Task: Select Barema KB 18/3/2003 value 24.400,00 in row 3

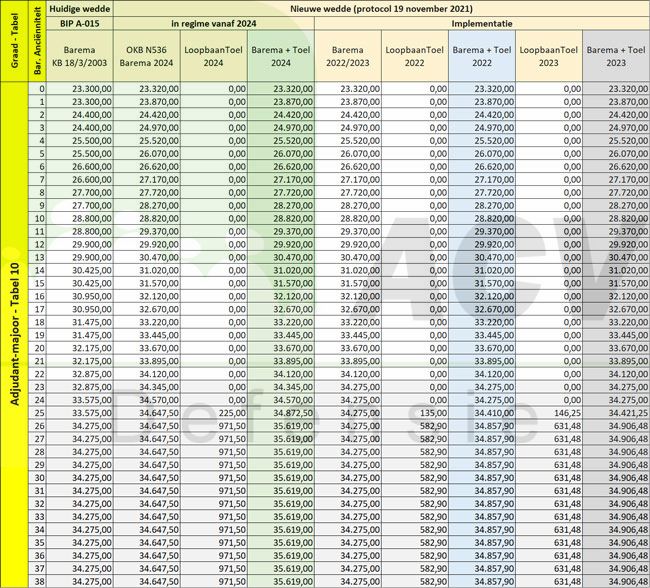Action: pyautogui.click(x=80, y=128)
